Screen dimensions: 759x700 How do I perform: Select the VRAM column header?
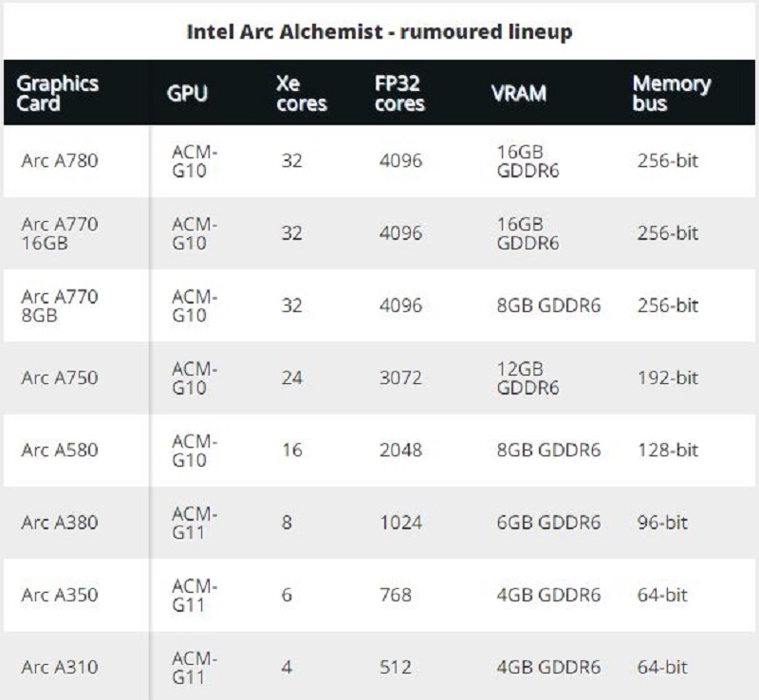518,94
